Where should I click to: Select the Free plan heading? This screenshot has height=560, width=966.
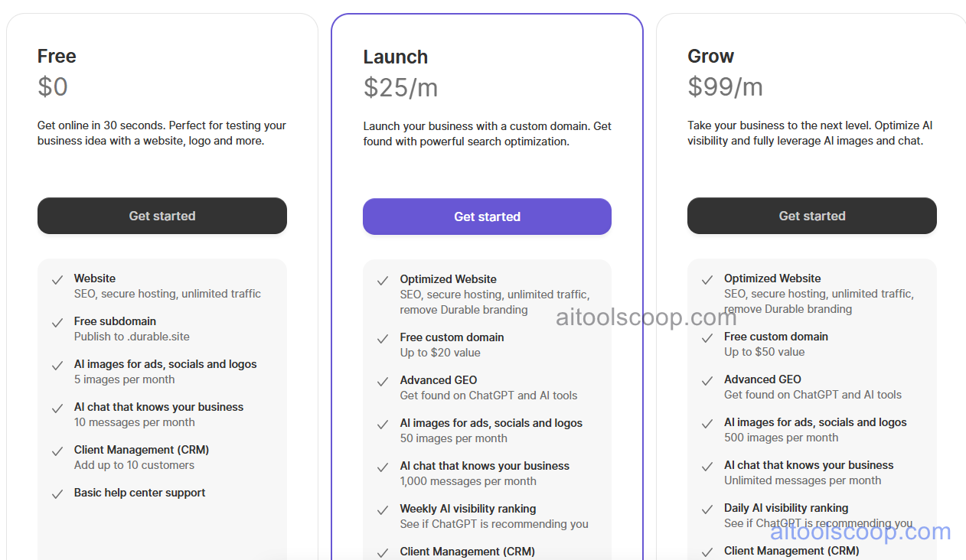[56, 56]
